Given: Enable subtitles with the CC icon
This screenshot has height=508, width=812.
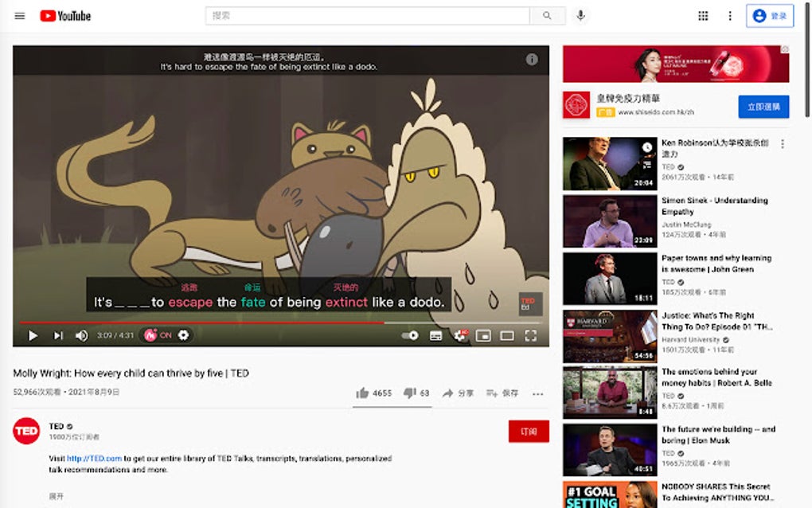Looking at the screenshot, I should click(x=435, y=335).
